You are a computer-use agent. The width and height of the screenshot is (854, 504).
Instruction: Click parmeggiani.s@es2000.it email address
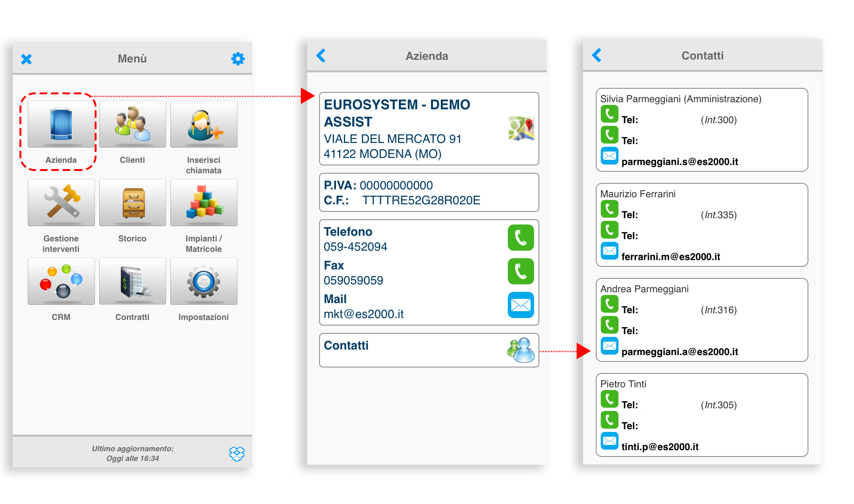click(680, 162)
